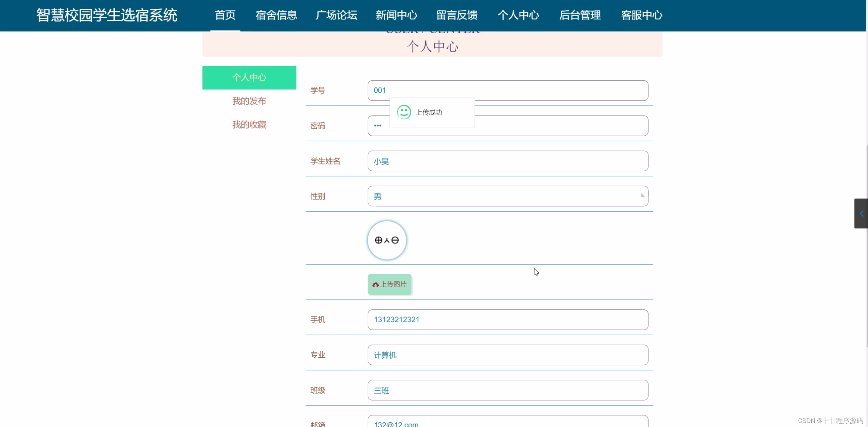Image resolution: width=868 pixels, height=427 pixels.
Task: Select 我的发布 in the sidebar
Action: click(249, 101)
